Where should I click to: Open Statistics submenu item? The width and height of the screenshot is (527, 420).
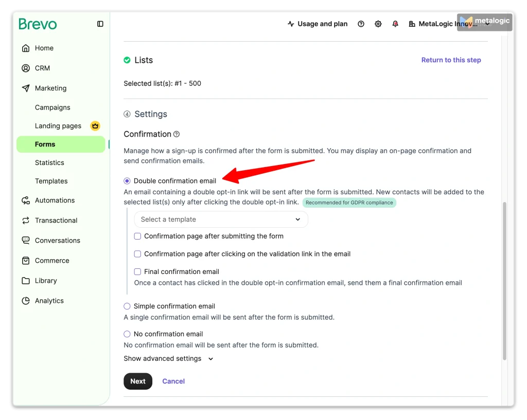click(x=49, y=163)
